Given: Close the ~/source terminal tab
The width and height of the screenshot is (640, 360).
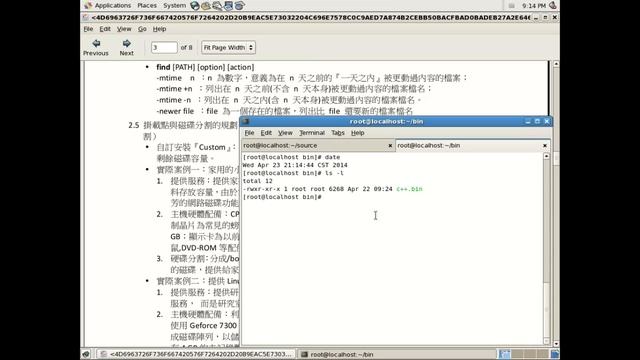Looking at the screenshot, I should tap(390, 145).
